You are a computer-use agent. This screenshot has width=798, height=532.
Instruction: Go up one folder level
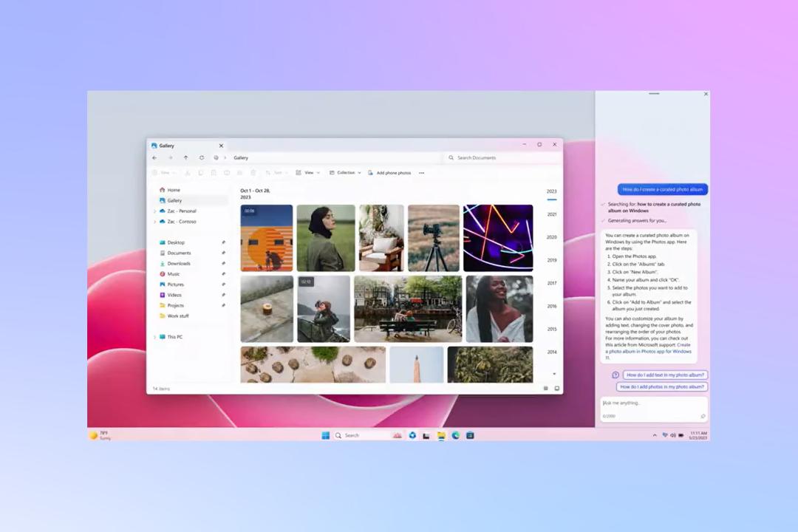pyautogui.click(x=185, y=158)
